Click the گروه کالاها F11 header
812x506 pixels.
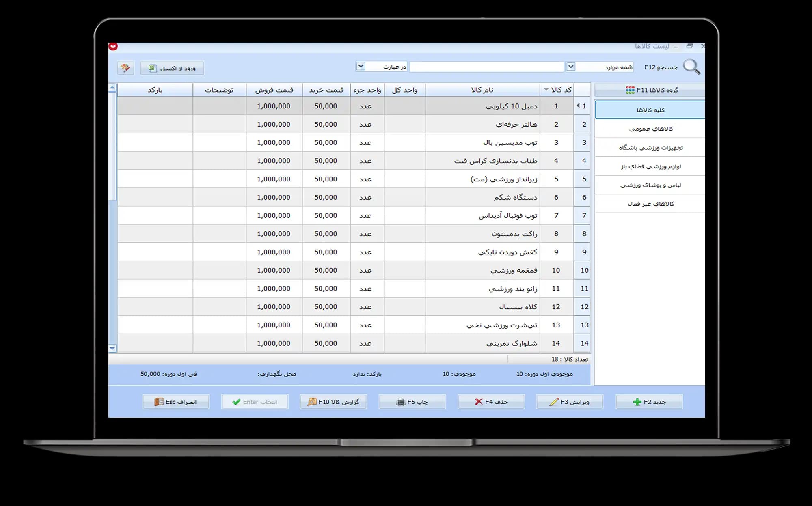click(650, 90)
